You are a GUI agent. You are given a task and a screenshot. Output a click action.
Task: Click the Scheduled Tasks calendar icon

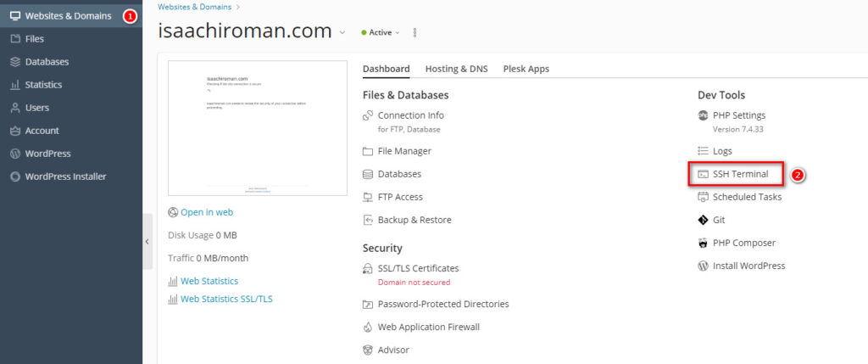pos(703,197)
